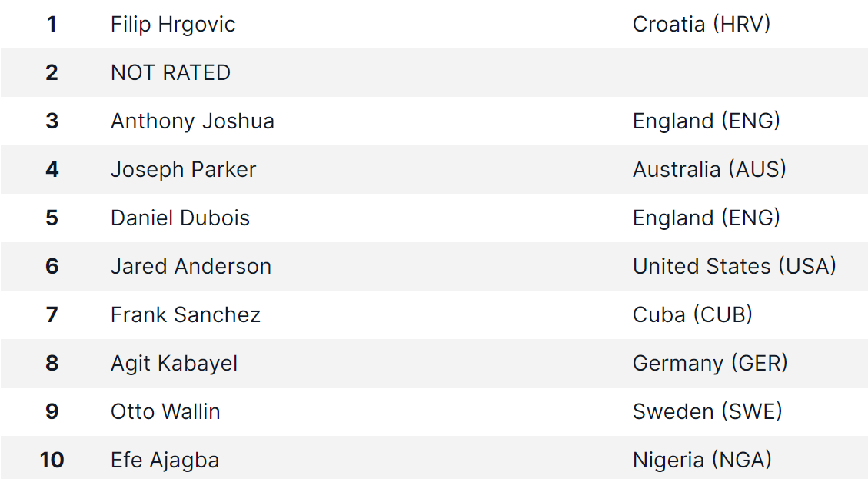The width and height of the screenshot is (868, 479).
Task: Click rank number 10
Action: point(52,461)
